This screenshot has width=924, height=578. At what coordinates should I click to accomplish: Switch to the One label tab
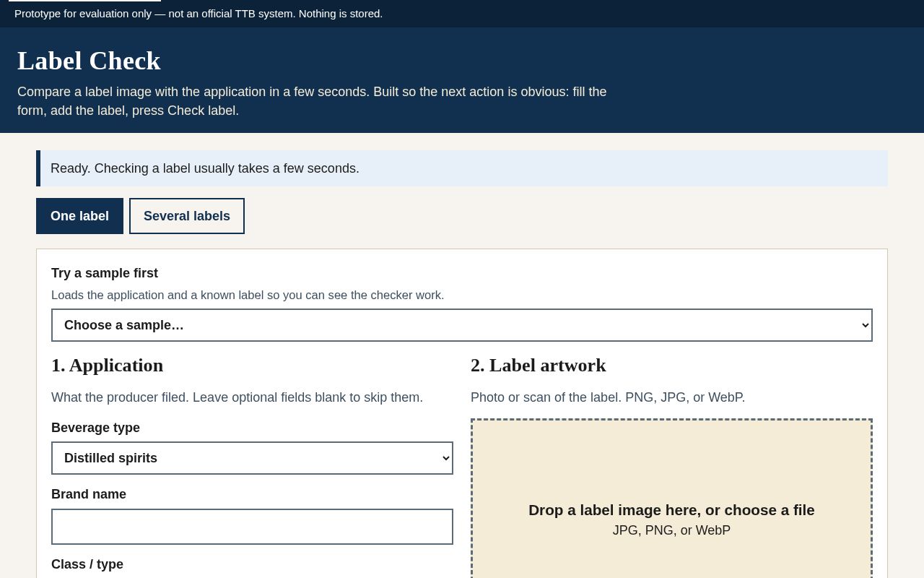[79, 216]
